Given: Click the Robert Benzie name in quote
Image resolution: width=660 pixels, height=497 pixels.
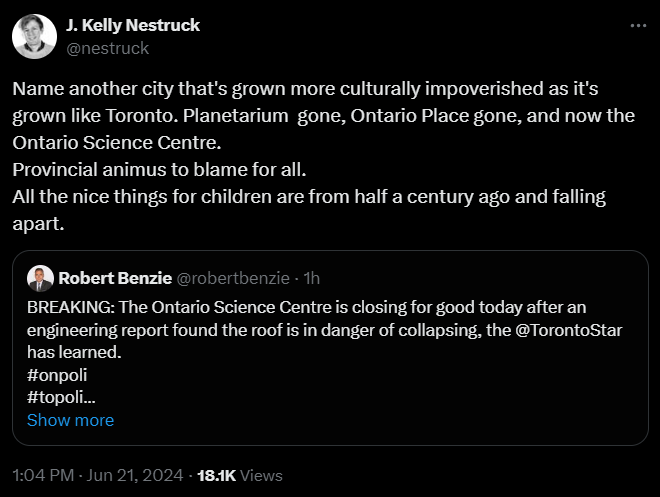Looking at the screenshot, I should [114, 277].
